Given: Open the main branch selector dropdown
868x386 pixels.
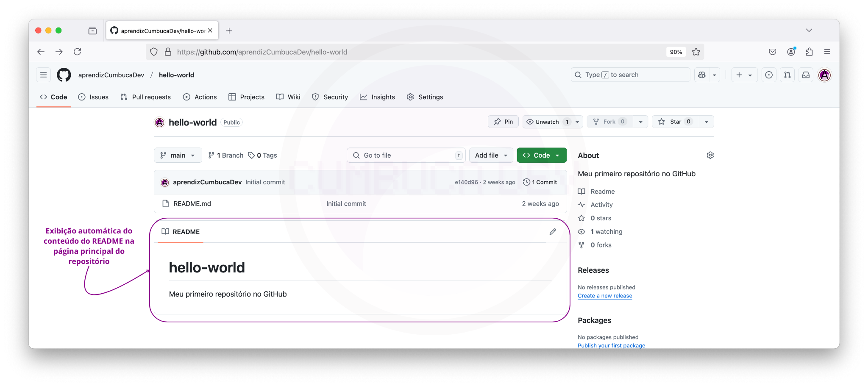Looking at the screenshot, I should pyautogui.click(x=178, y=155).
